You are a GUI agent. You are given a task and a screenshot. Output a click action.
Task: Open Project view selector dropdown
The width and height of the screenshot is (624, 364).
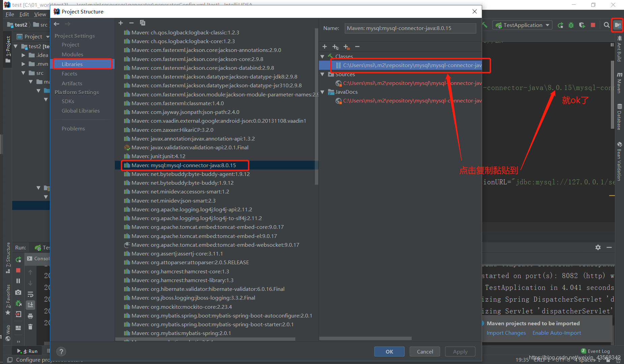click(x=33, y=36)
